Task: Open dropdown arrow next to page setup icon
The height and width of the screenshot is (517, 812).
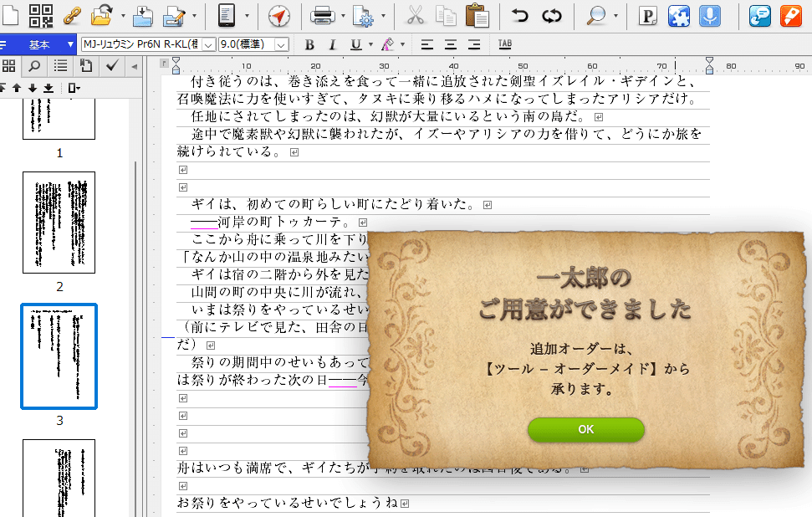Action: [x=383, y=16]
